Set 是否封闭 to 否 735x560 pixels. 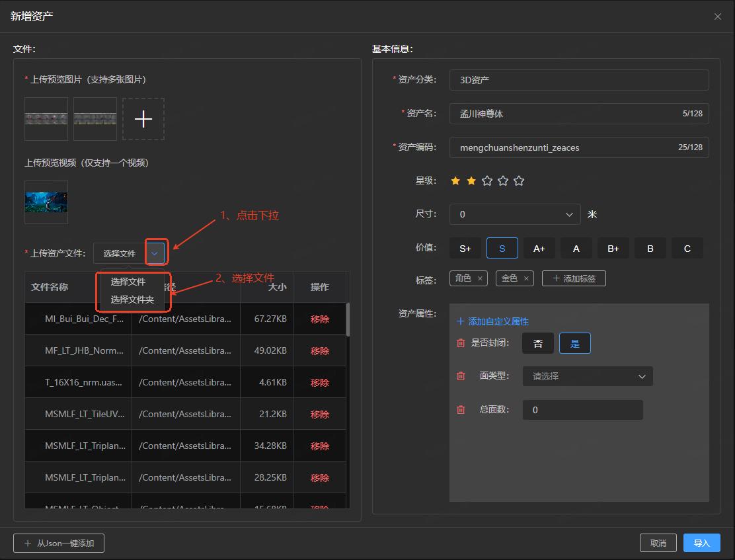coord(538,343)
